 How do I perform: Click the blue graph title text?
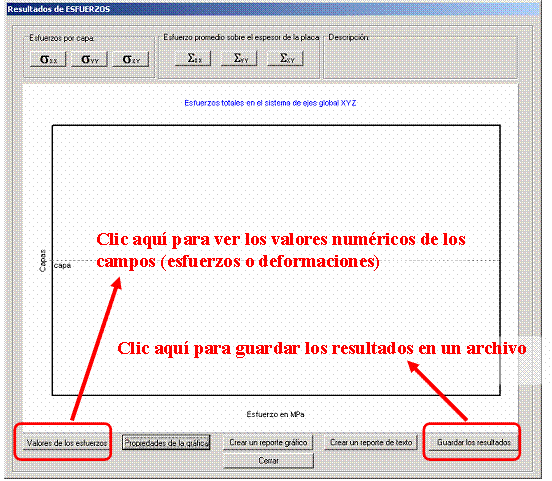tap(270, 103)
